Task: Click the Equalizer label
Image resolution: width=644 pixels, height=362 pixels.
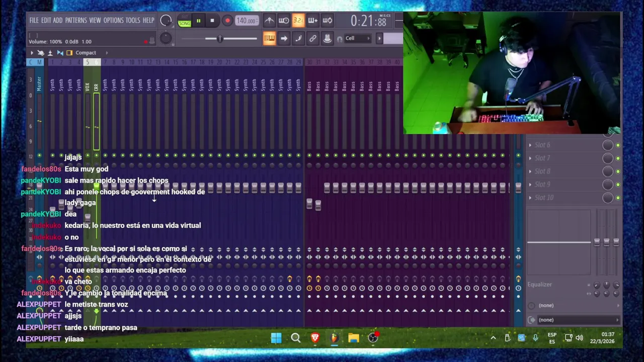Action: pyautogui.click(x=539, y=285)
